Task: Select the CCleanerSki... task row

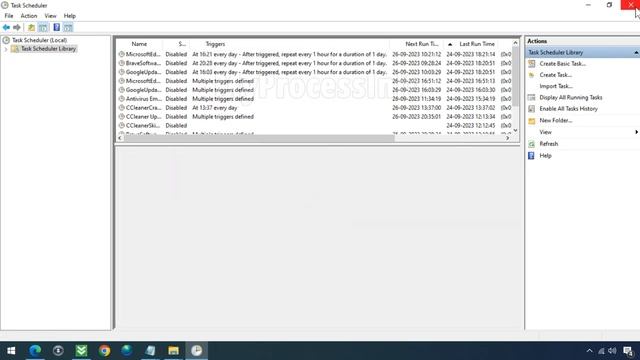Action: coord(314,126)
